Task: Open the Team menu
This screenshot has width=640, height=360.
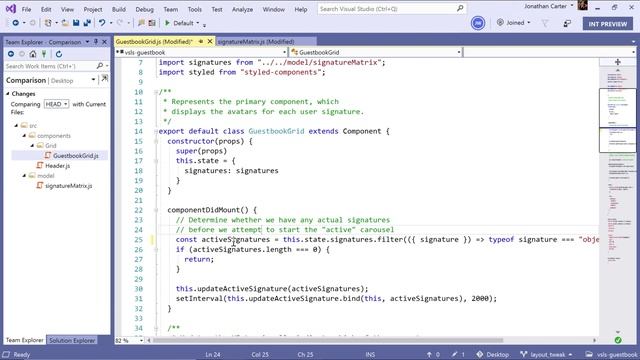Action: tap(171, 9)
